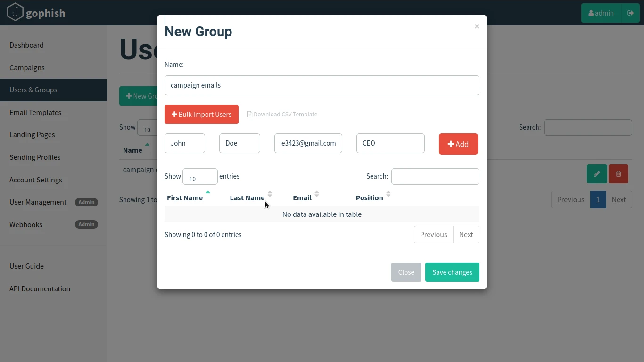Click the group Name field showing campaign emails
This screenshot has width=644, height=362.
pos(322,85)
